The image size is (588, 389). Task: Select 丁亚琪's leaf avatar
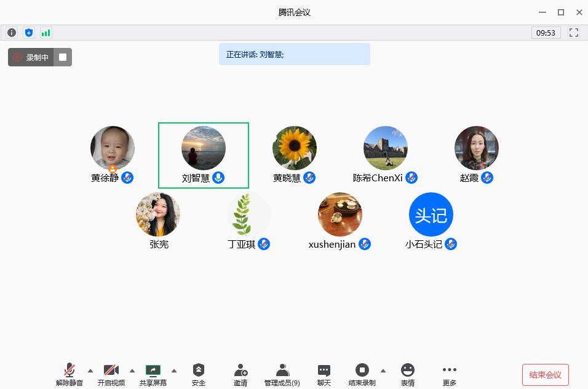coord(249,214)
